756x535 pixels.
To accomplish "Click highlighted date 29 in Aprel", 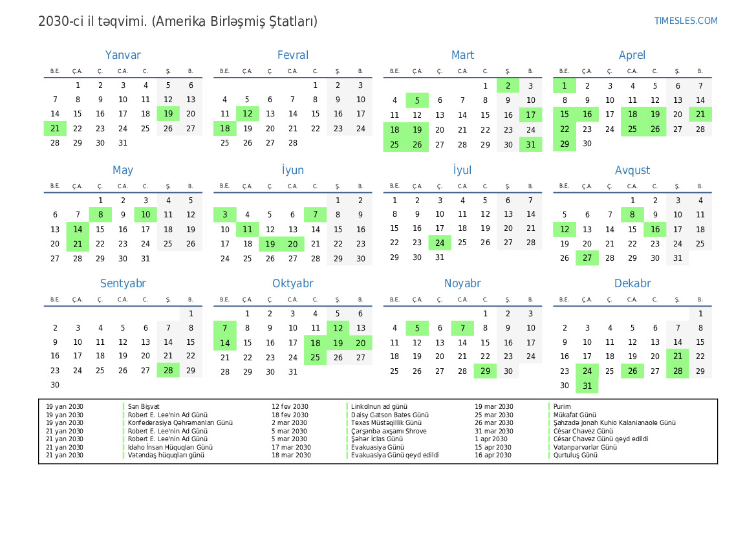I will pos(565,144).
